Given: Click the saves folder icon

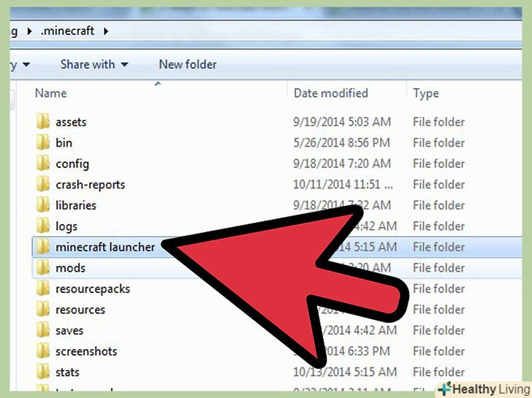Looking at the screenshot, I should pos(43,330).
